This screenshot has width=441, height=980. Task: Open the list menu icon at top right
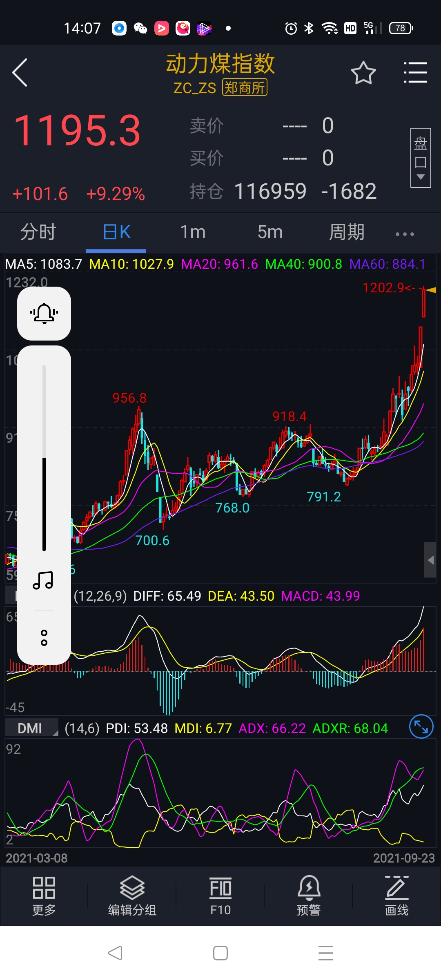pyautogui.click(x=415, y=73)
